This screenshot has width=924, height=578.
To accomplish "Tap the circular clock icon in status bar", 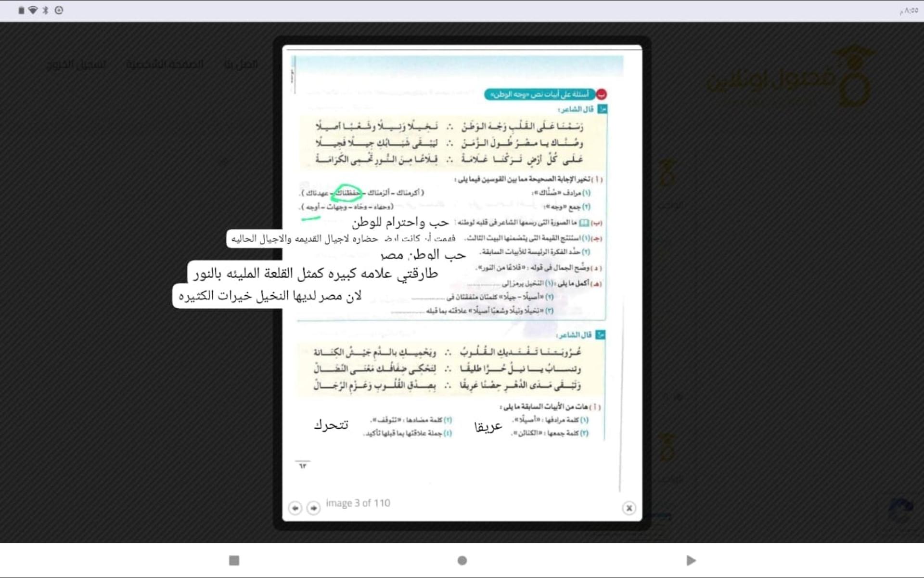I will coord(59,10).
